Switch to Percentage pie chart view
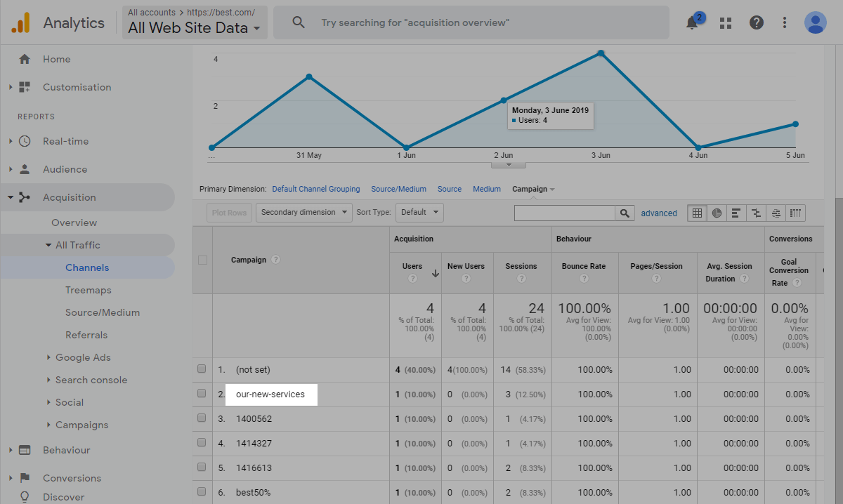Screen dimensions: 843x504 717,213
